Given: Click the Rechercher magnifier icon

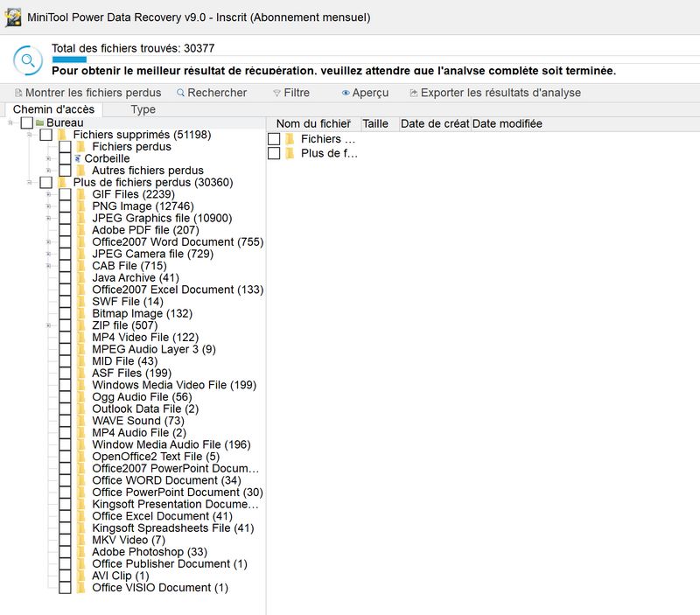Looking at the screenshot, I should [180, 93].
